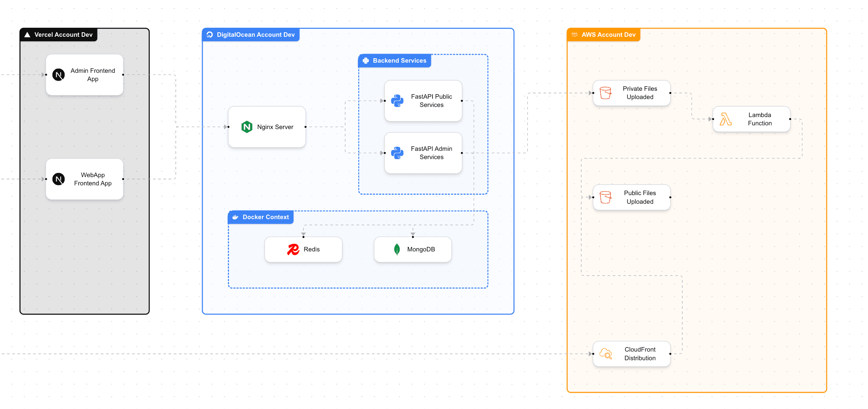Click FastAPI Admin Services Python icon

click(x=397, y=153)
